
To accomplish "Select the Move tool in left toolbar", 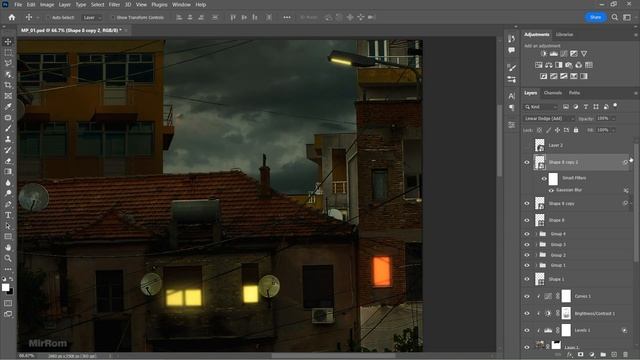I will point(8,42).
